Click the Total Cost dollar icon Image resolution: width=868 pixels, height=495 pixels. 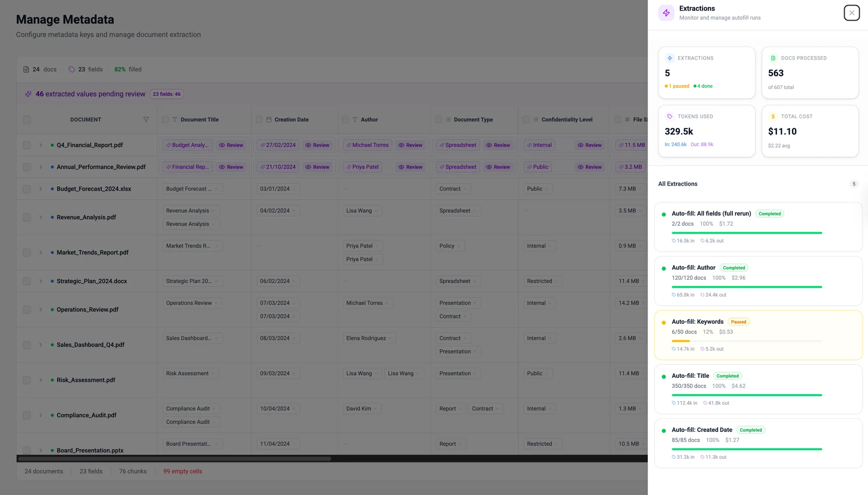(x=773, y=116)
